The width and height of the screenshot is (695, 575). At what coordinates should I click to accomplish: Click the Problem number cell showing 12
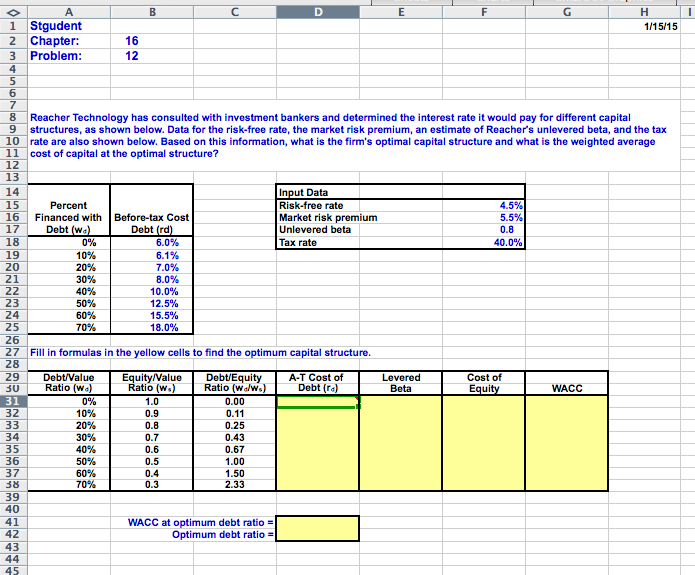151,56
